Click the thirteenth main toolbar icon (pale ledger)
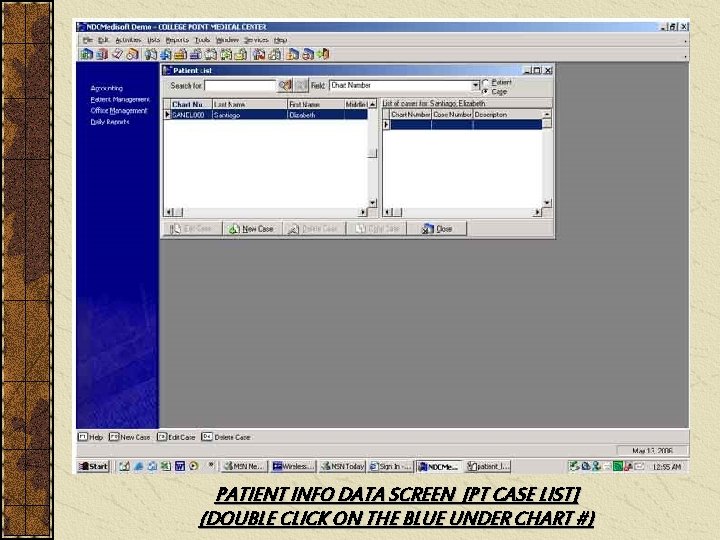720x540 pixels. click(x=275, y=54)
